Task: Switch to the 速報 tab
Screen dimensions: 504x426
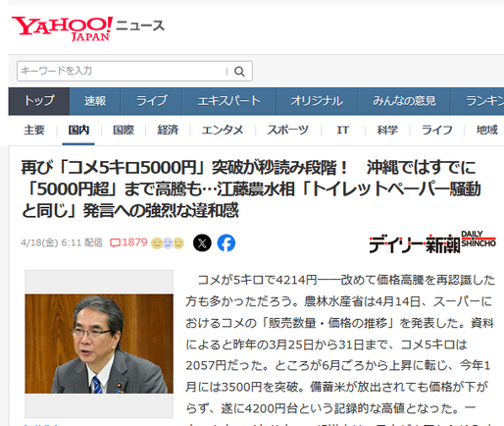Action: [x=95, y=101]
